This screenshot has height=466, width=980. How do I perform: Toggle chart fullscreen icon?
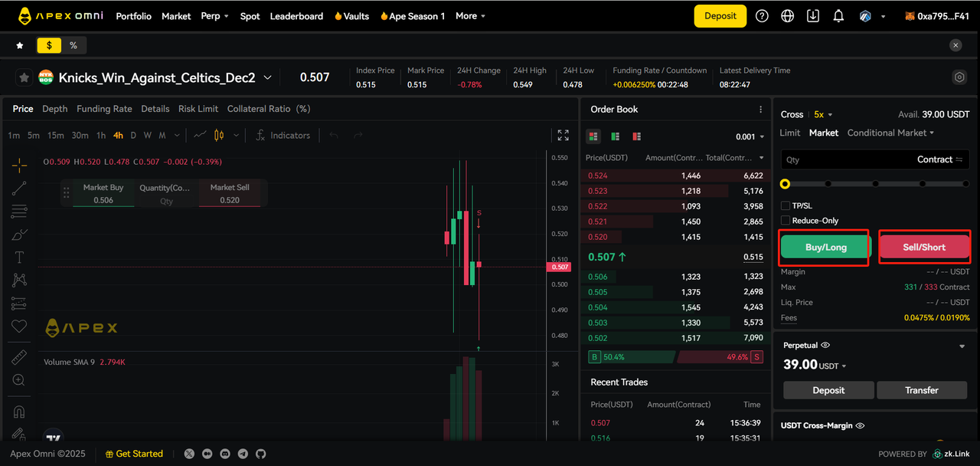pyautogui.click(x=563, y=135)
